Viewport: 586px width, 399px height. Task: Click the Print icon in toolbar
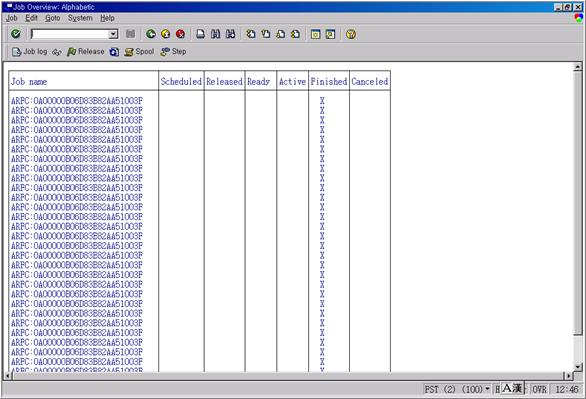point(201,34)
